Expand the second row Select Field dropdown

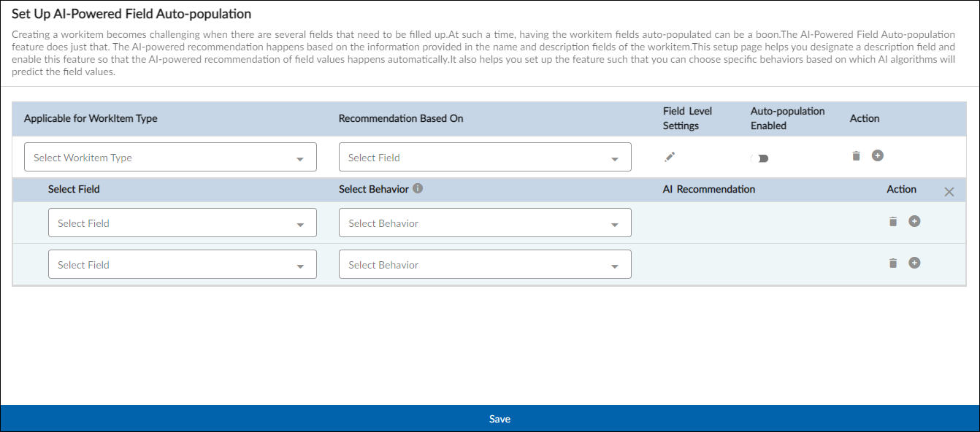182,265
